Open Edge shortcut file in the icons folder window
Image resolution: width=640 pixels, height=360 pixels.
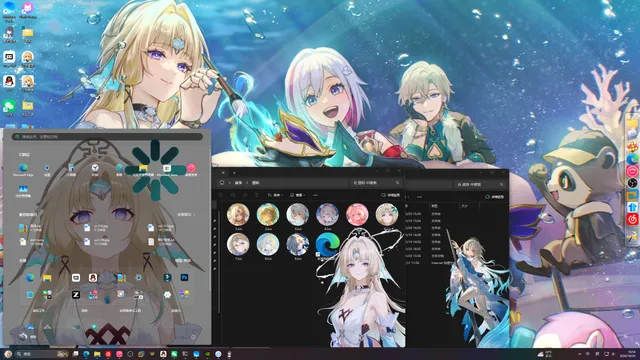tap(327, 244)
